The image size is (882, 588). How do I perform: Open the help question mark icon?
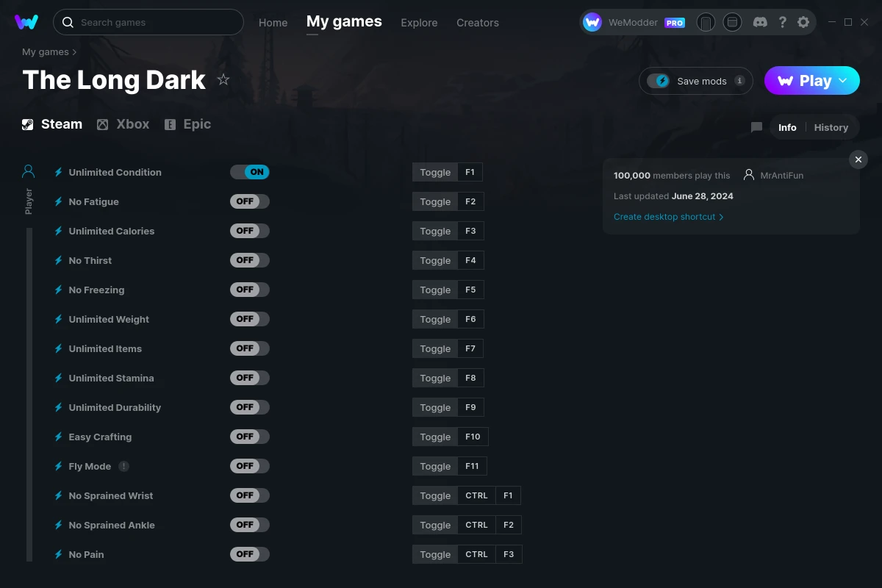[782, 22]
